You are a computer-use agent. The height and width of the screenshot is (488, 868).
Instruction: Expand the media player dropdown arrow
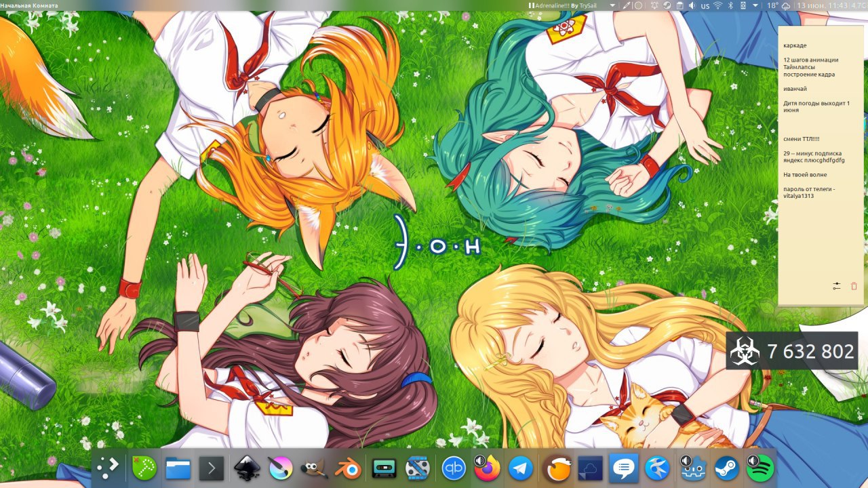pyautogui.click(x=612, y=5)
